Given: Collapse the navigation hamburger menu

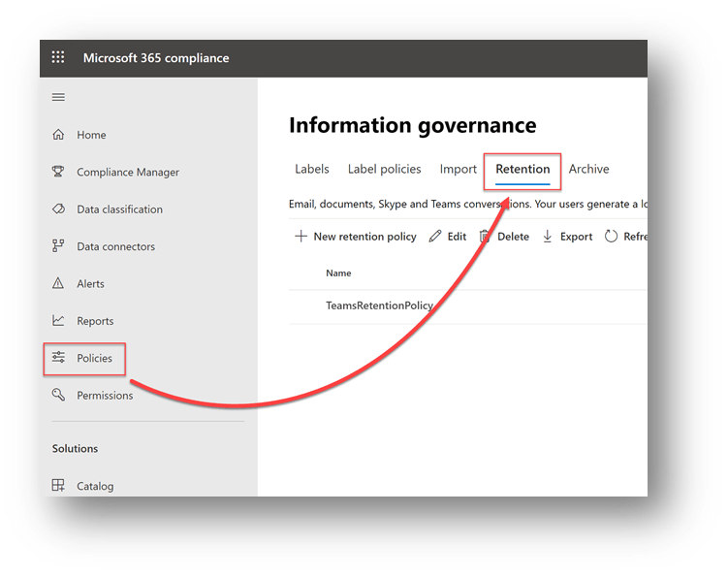Looking at the screenshot, I should pyautogui.click(x=58, y=97).
